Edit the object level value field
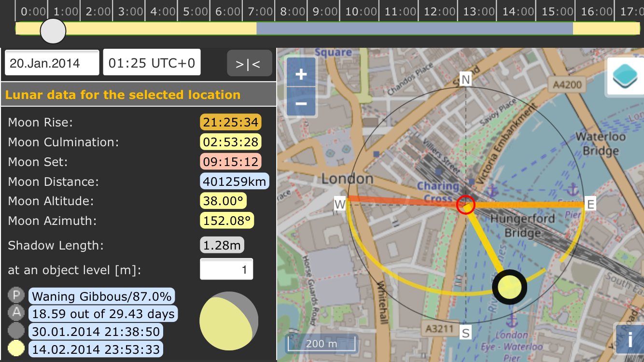The image size is (644, 362). [226, 269]
